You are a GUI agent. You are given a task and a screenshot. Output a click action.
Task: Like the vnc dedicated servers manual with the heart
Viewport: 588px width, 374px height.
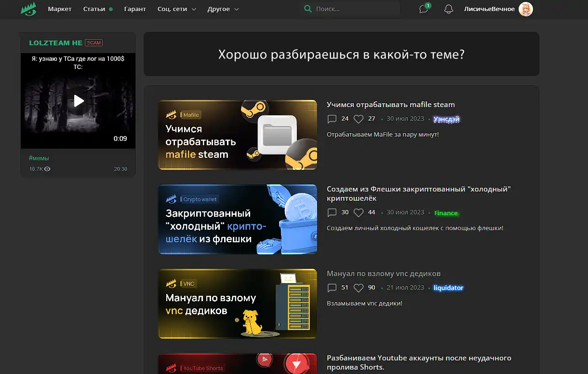click(359, 288)
